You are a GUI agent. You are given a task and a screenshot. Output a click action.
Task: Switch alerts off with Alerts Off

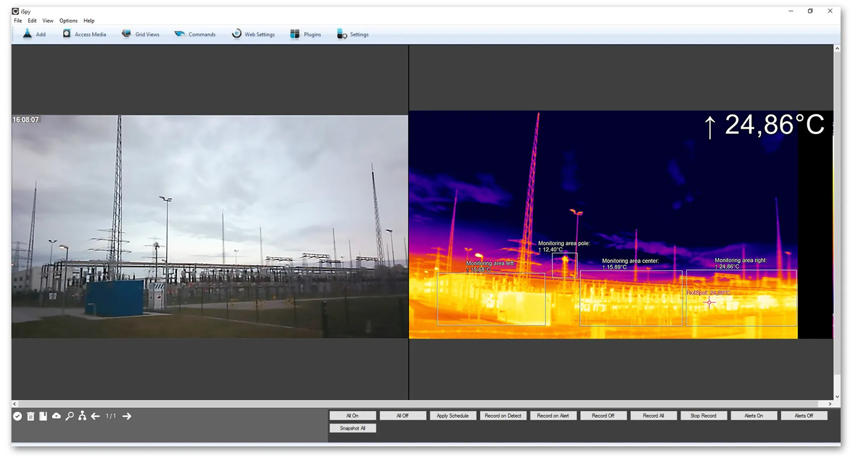click(x=804, y=416)
